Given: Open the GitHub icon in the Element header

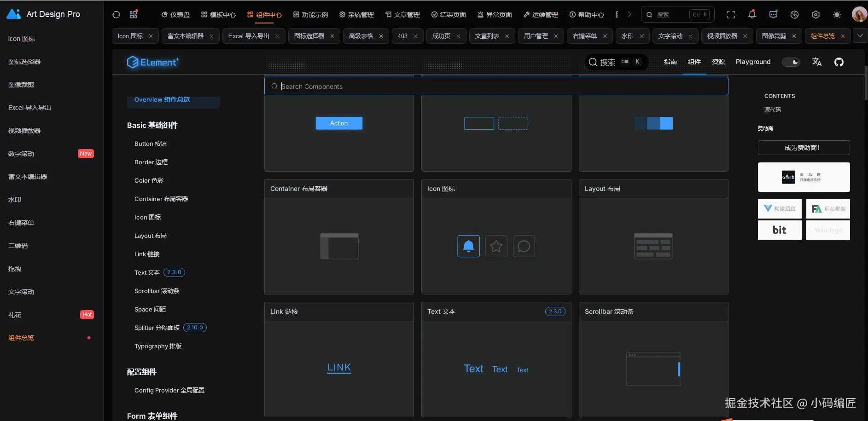Looking at the screenshot, I should (839, 62).
